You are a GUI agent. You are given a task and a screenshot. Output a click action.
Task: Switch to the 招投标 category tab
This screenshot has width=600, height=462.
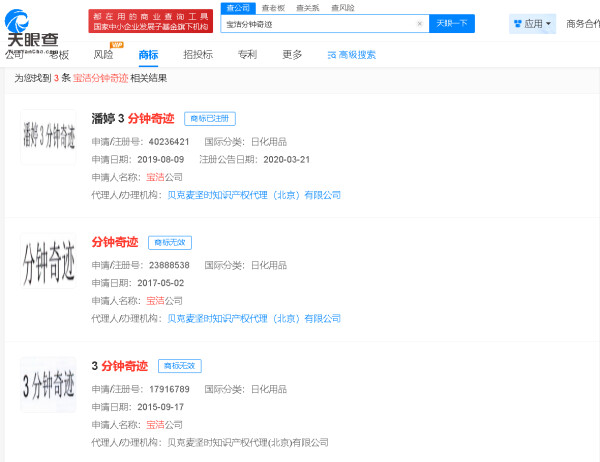pos(198,55)
